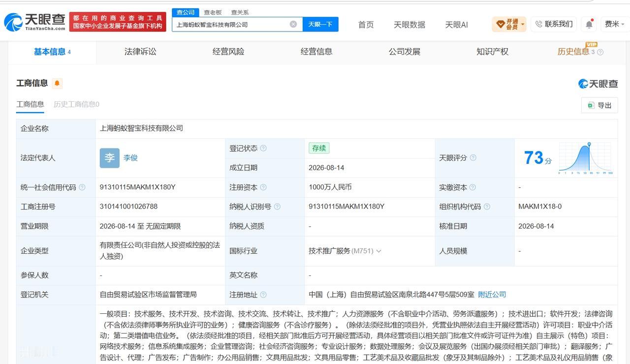Open the 开通会员 membership dropdown
630x364 pixels.
509,24
